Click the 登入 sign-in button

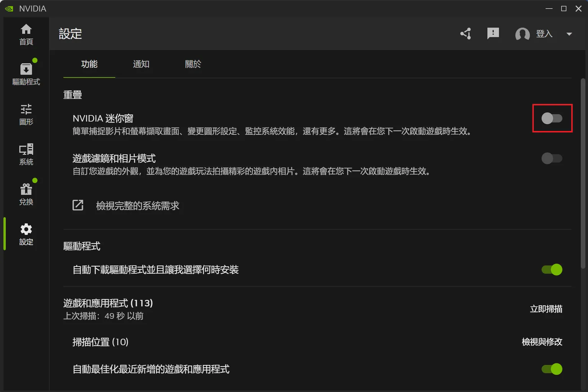click(544, 34)
